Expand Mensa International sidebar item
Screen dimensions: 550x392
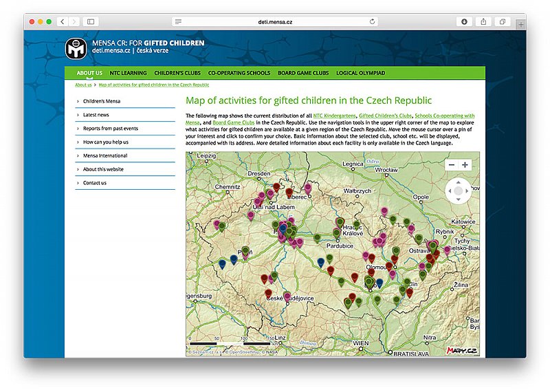105,155
